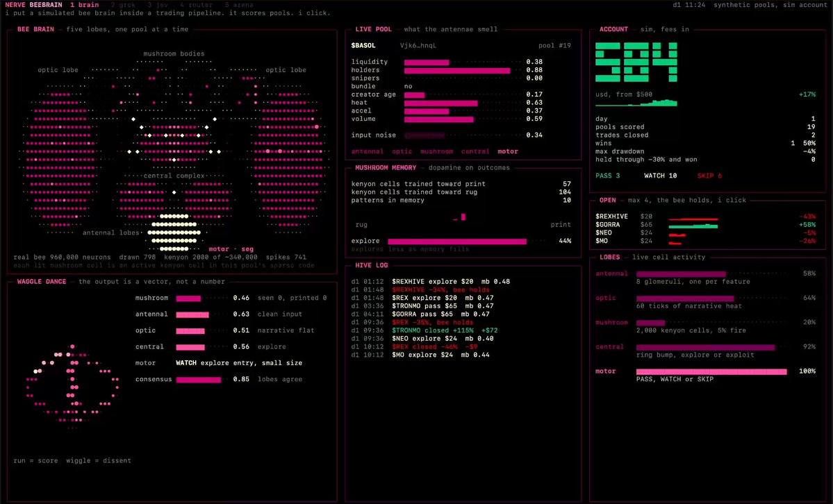Click the 'pool #19' label
This screenshot has width=833, height=504.
(x=554, y=46)
